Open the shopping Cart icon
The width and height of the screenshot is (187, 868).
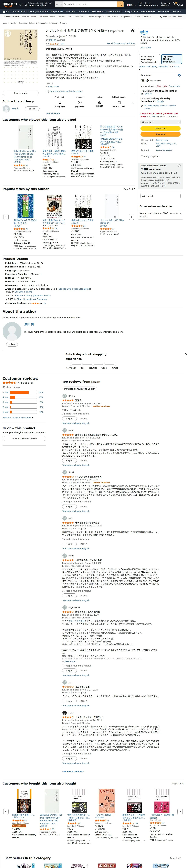(x=178, y=4)
